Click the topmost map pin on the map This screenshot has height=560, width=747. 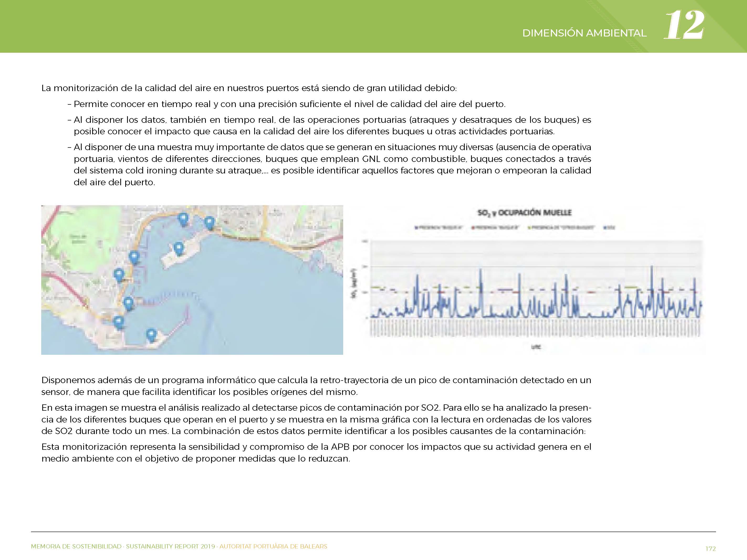click(183, 220)
